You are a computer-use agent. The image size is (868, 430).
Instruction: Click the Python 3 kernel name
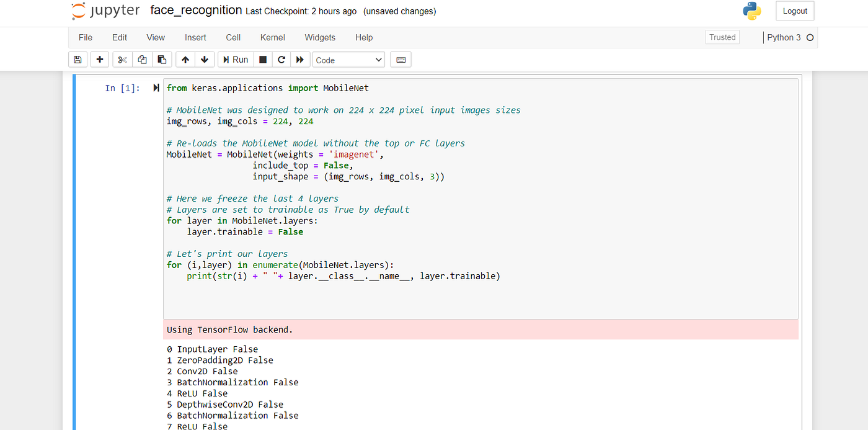pyautogui.click(x=784, y=37)
